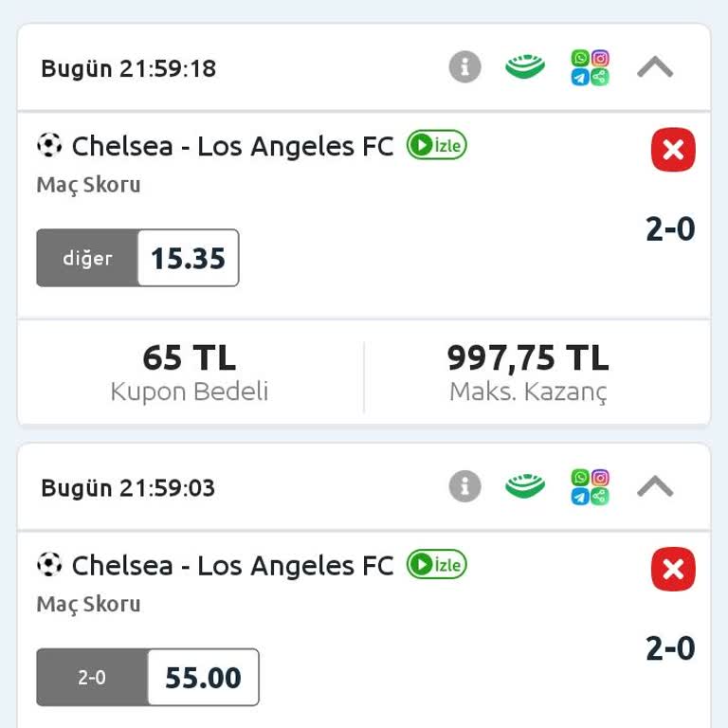The height and width of the screenshot is (728, 728).
Task: Open Chelsea - Los Angeles FC match in second coupon
Action: (x=231, y=566)
